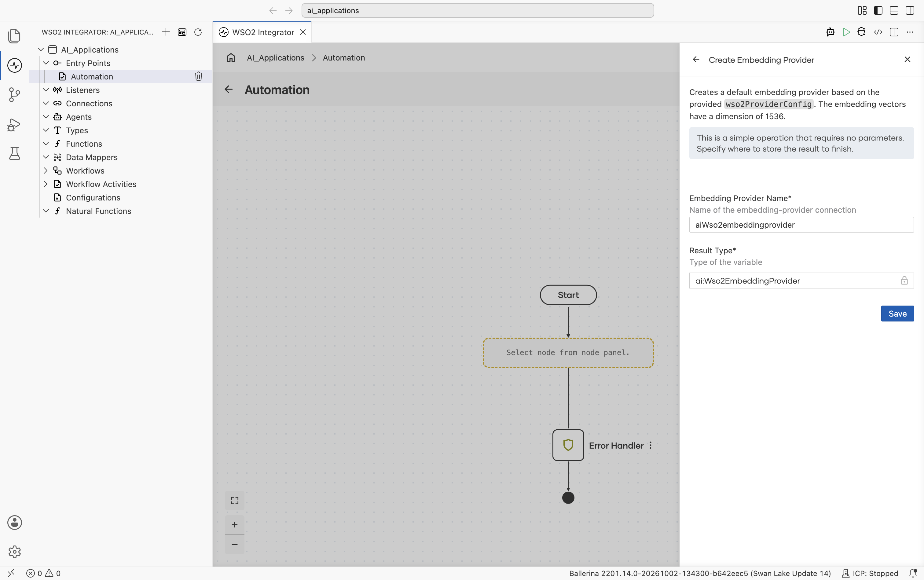Select Configurations in the project tree
Image resolution: width=924 pixels, height=580 pixels.
point(93,197)
